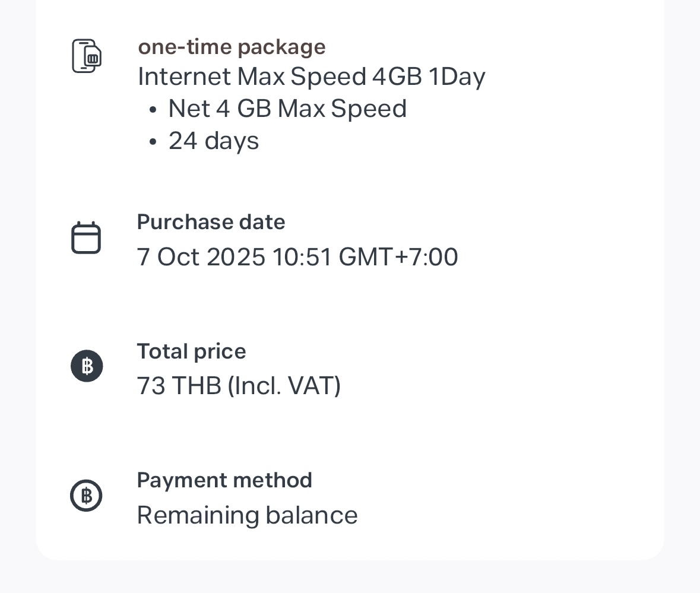Tap the "10:51" purchase time

(x=302, y=257)
